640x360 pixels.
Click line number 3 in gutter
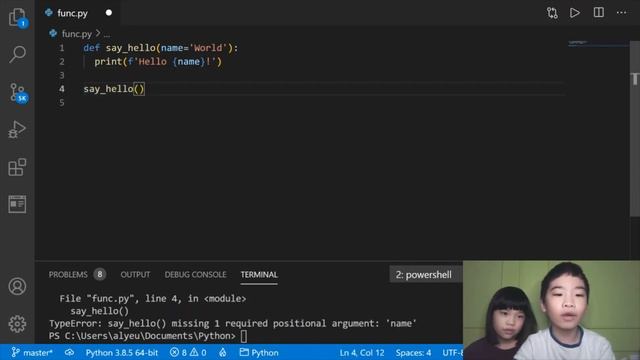click(62, 76)
